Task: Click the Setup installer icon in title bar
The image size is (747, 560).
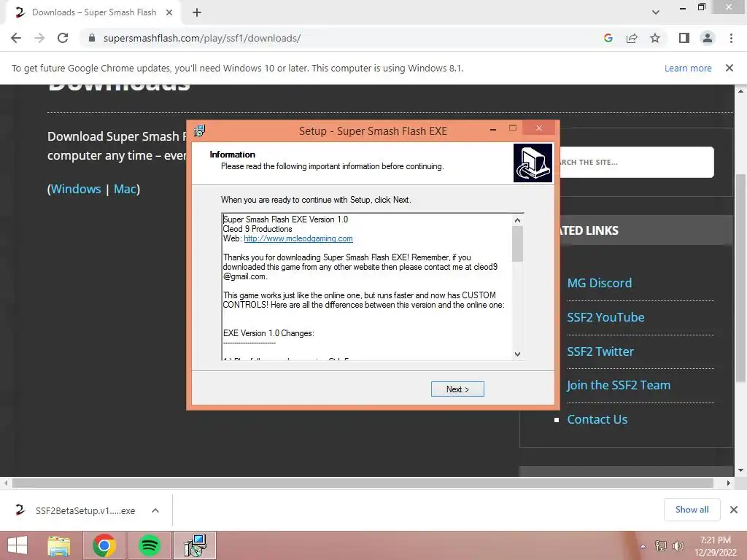Action: coord(199,131)
